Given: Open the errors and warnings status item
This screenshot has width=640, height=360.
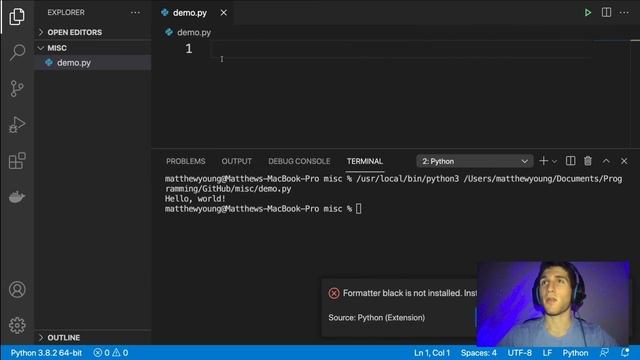Looking at the screenshot, I should pyautogui.click(x=111, y=353).
